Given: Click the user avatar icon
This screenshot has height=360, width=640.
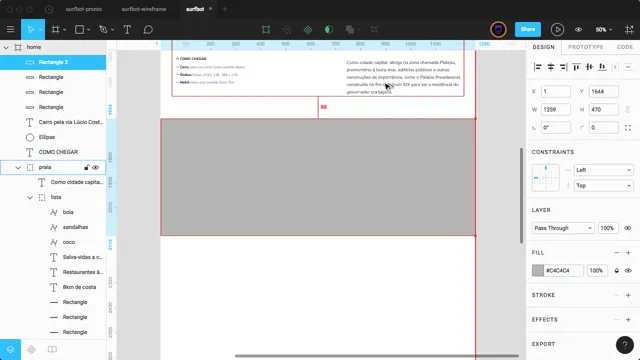Looking at the screenshot, I should tap(498, 29).
